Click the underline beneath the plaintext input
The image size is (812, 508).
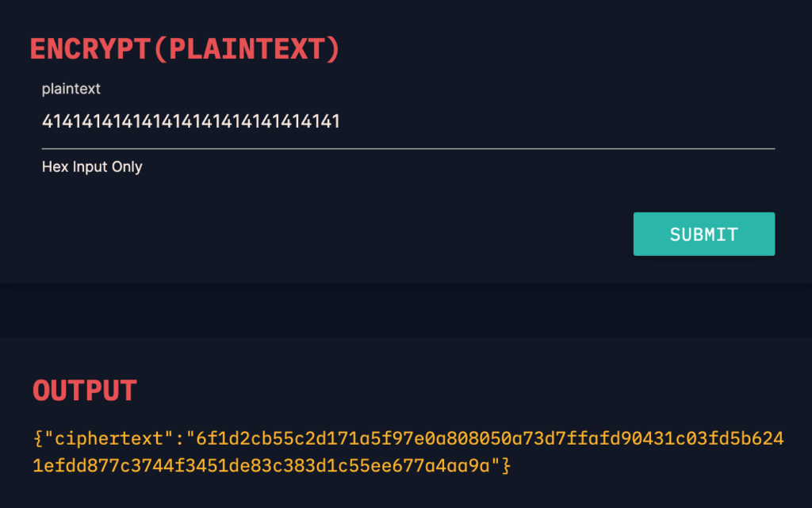(x=408, y=148)
